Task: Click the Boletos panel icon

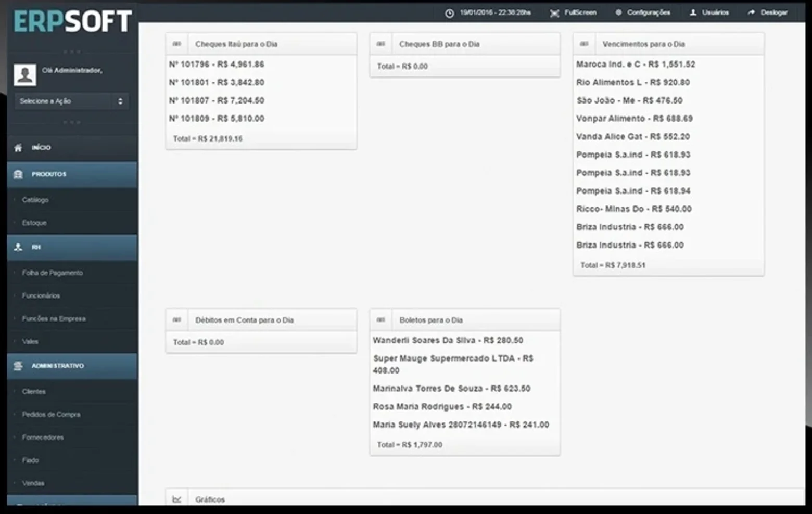Action: click(x=380, y=319)
